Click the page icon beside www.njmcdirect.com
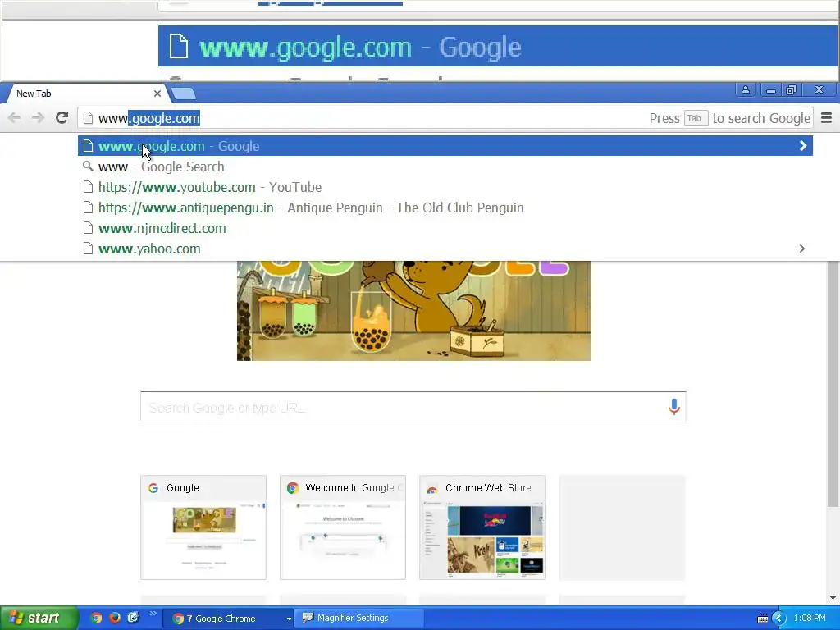Viewport: 840px width, 630px height. point(89,228)
